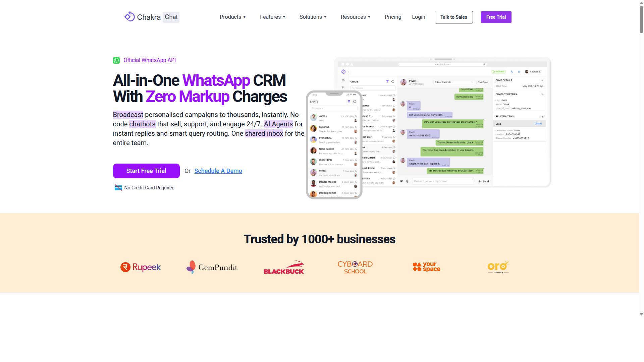Click the page vertical scrollbar thumb

click(x=641, y=19)
